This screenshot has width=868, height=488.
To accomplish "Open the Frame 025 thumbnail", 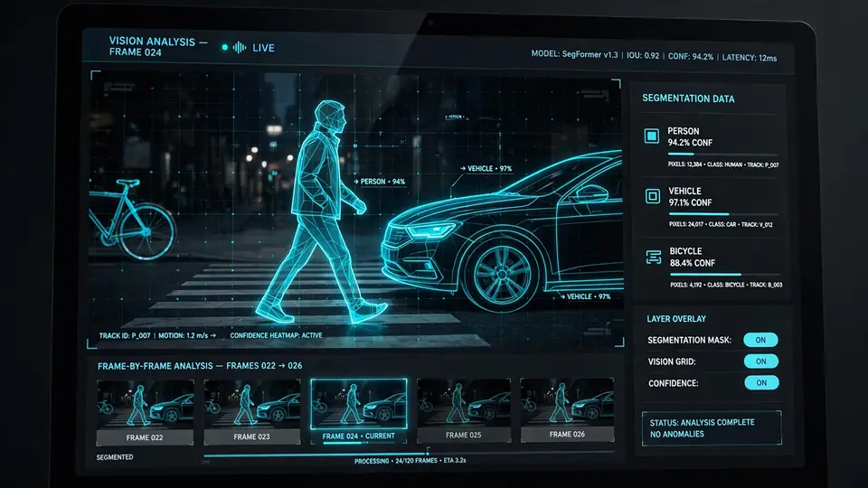I will pos(464,410).
